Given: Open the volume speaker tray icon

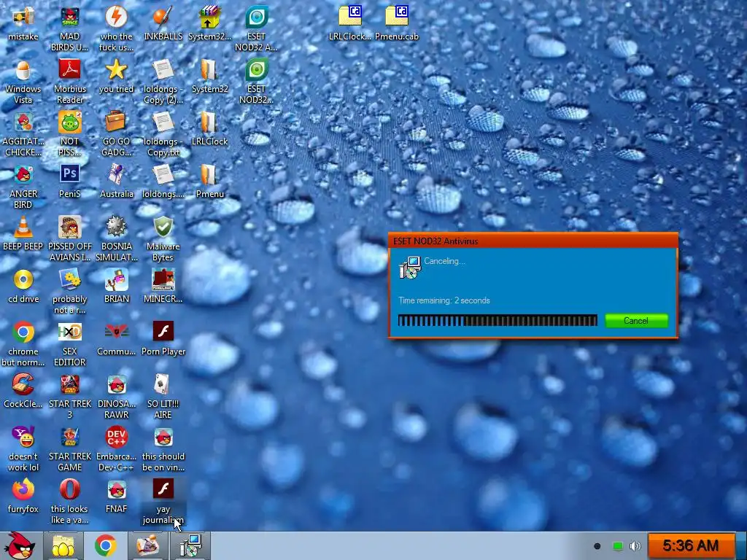Looking at the screenshot, I should pos(635,545).
